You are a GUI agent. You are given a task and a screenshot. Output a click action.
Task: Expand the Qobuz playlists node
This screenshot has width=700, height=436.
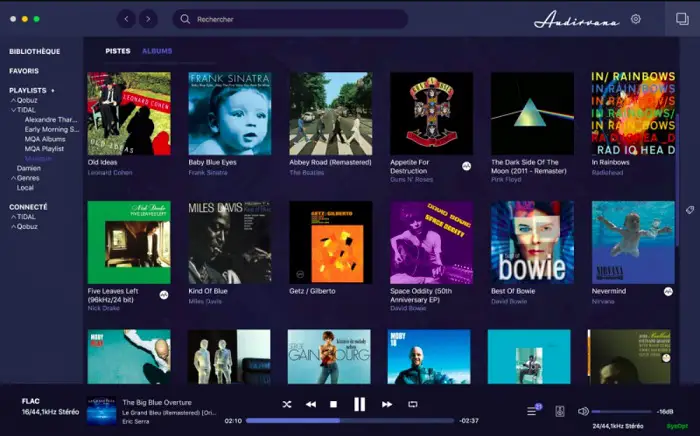(x=13, y=100)
